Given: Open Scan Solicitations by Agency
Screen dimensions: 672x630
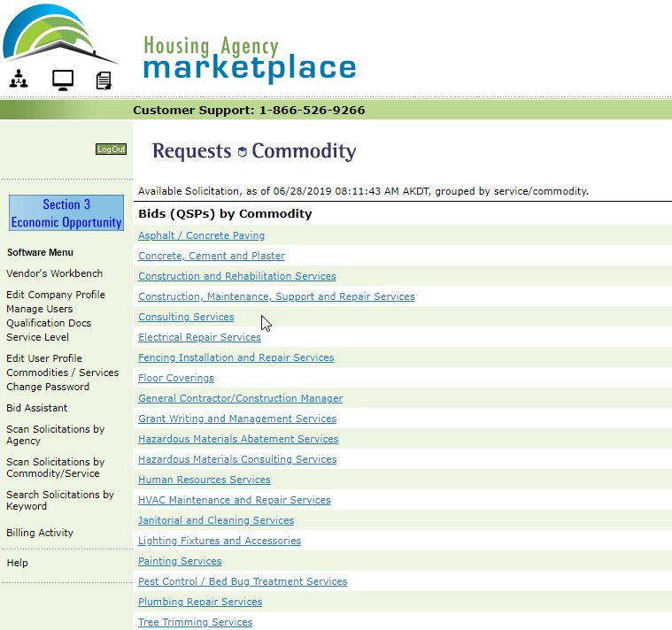Looking at the screenshot, I should pos(55,434).
